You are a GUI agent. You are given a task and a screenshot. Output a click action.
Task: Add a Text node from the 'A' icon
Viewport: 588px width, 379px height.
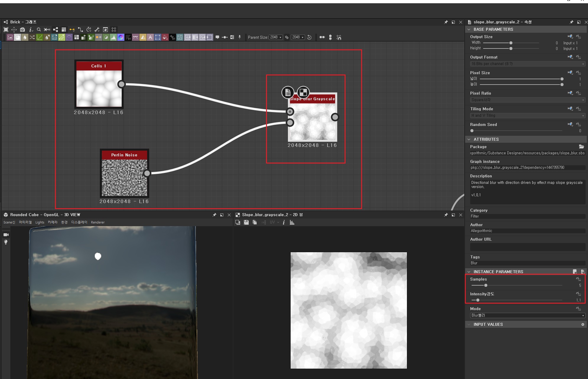(x=150, y=37)
